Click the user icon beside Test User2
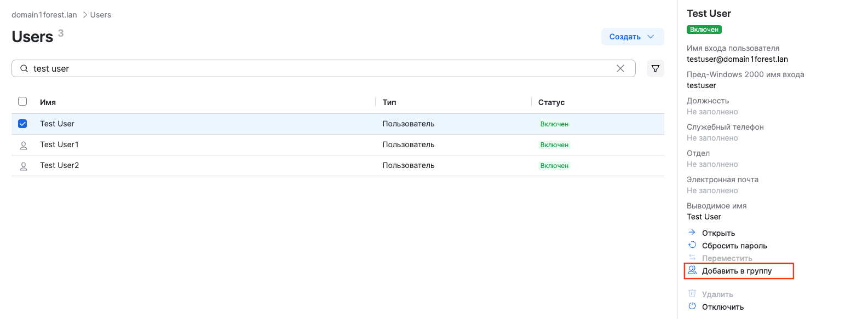Image resolution: width=868 pixels, height=319 pixels. pos(24,166)
